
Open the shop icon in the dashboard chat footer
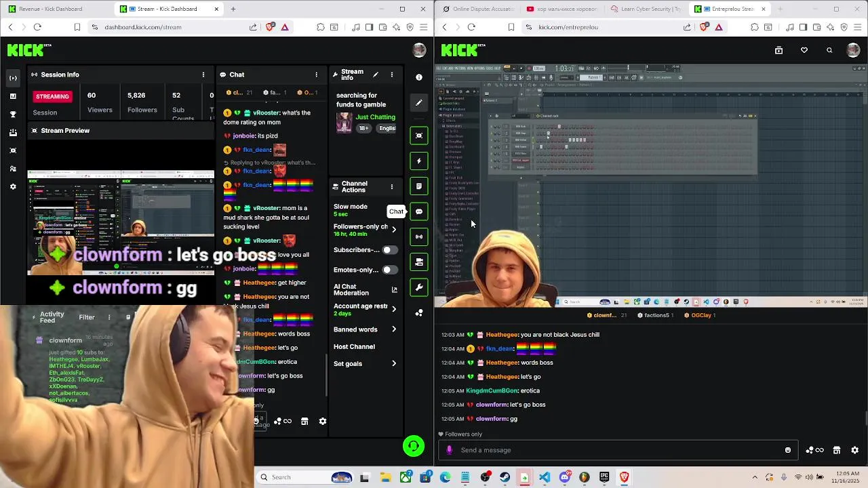point(304,422)
